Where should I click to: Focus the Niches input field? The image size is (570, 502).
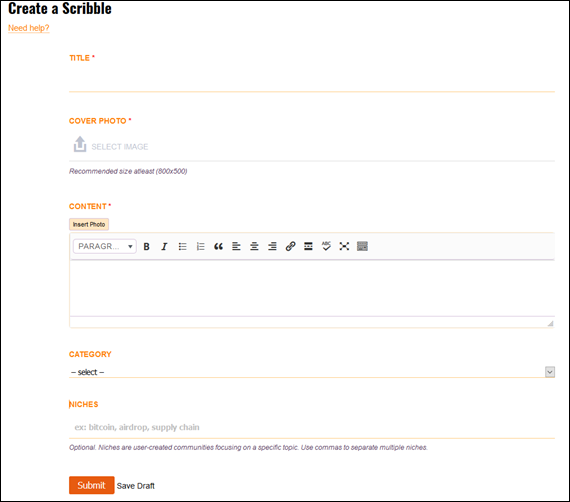[x=312, y=427]
